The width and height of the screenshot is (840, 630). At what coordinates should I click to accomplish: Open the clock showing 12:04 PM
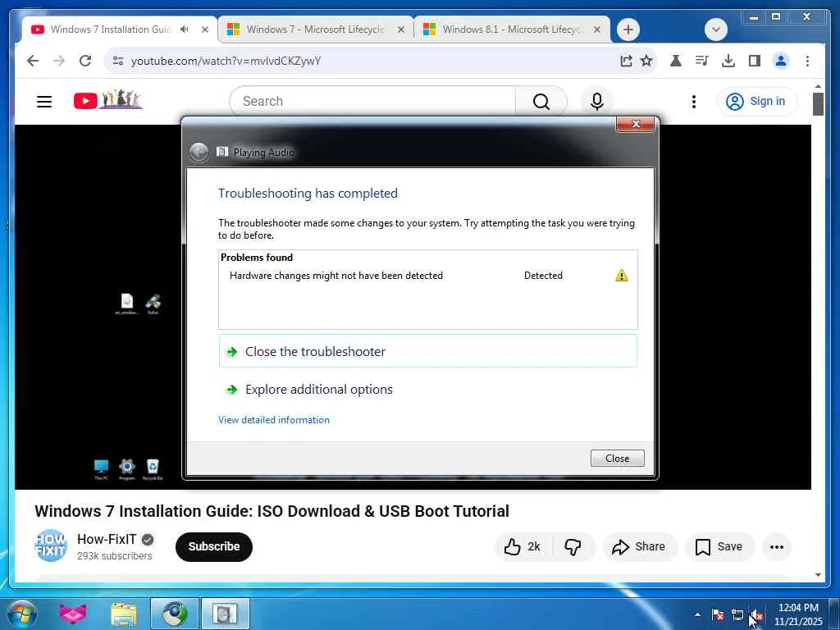click(x=798, y=614)
